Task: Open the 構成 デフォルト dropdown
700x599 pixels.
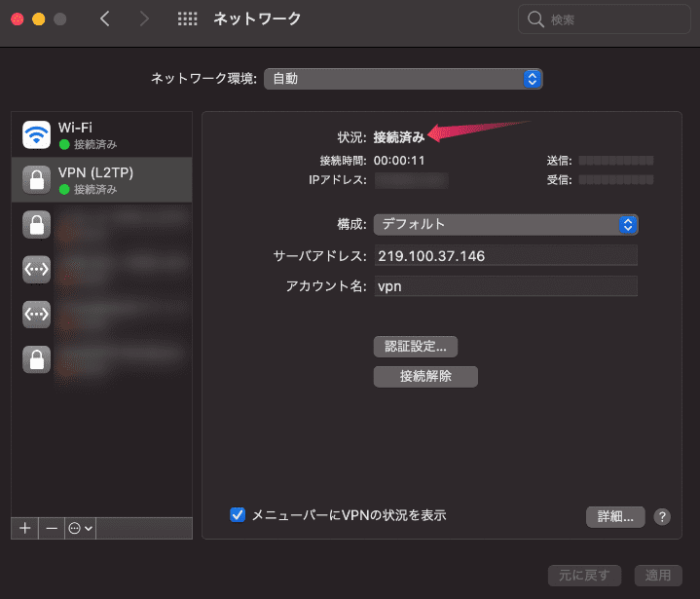Action: (x=506, y=224)
